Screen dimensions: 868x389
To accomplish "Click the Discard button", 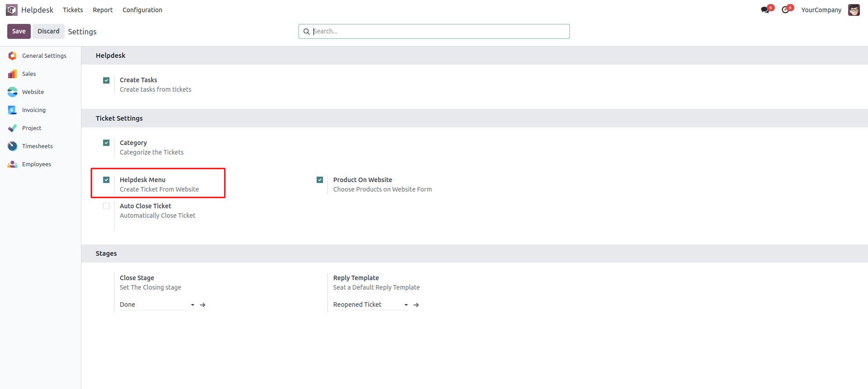I will pyautogui.click(x=48, y=32).
